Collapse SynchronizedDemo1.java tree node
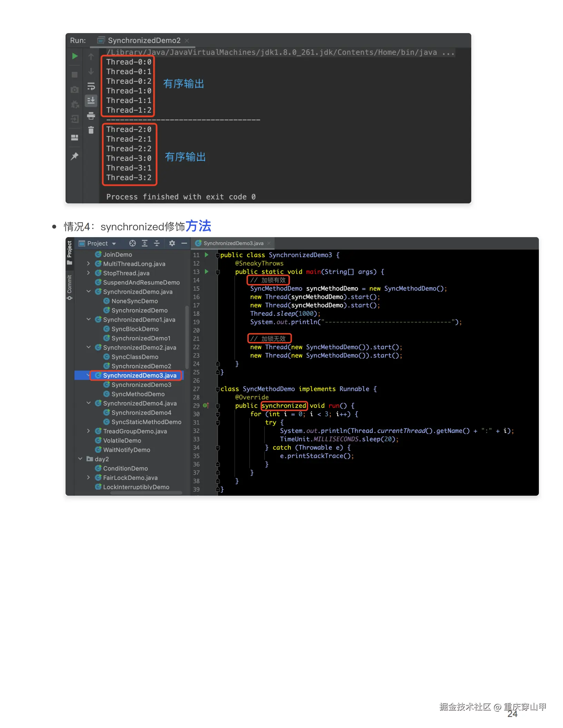The height and width of the screenshot is (728, 563). (88, 320)
